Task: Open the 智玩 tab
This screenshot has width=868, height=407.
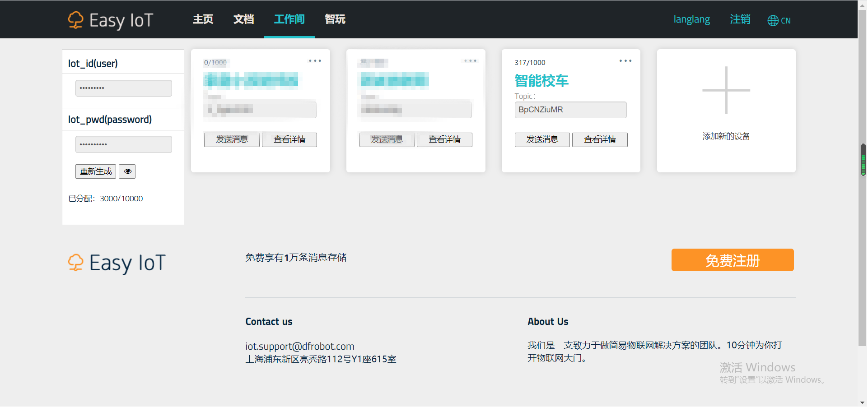Action: [335, 19]
